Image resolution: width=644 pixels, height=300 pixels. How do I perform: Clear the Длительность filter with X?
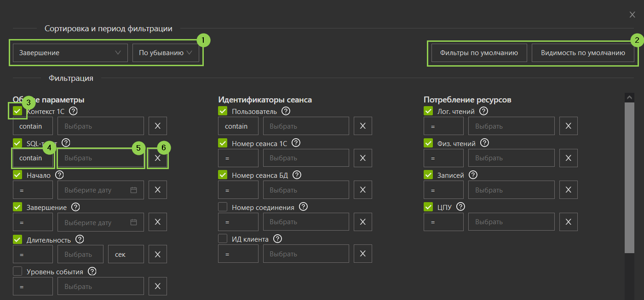(157, 254)
